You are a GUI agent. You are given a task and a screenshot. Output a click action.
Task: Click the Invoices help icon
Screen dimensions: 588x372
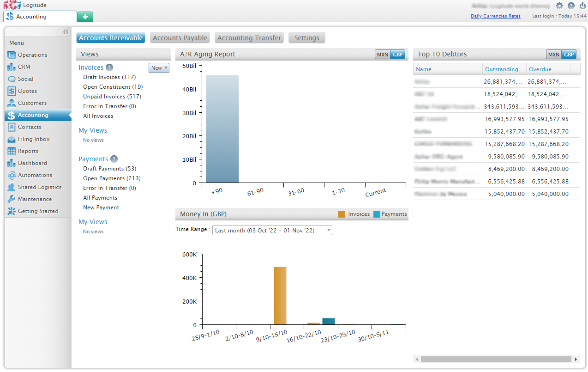pos(109,67)
